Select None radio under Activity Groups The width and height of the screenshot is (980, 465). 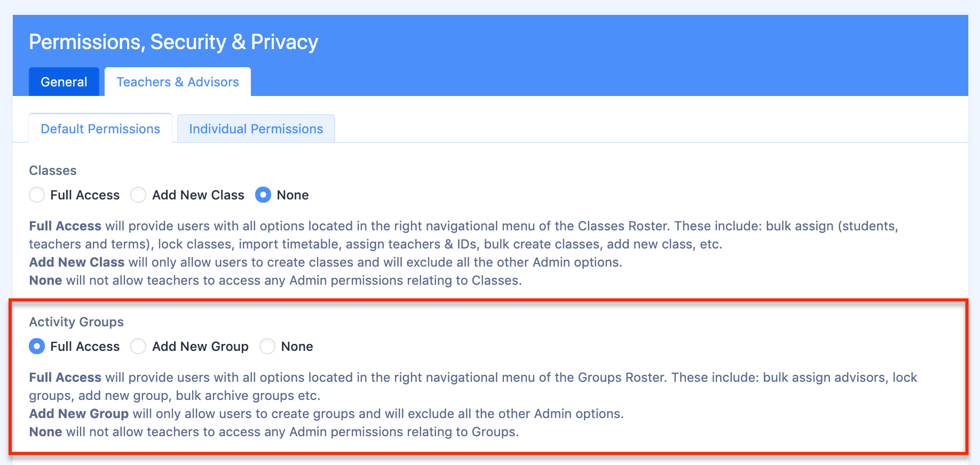click(267, 347)
